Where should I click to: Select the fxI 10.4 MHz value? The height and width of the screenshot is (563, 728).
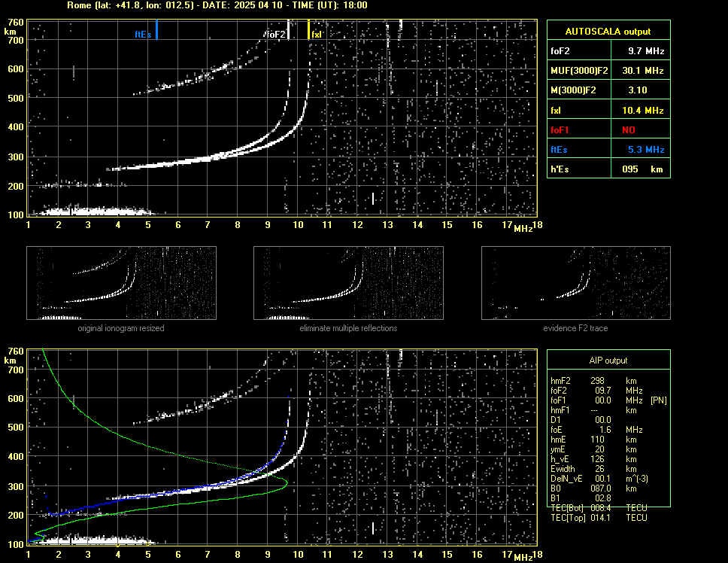point(642,111)
